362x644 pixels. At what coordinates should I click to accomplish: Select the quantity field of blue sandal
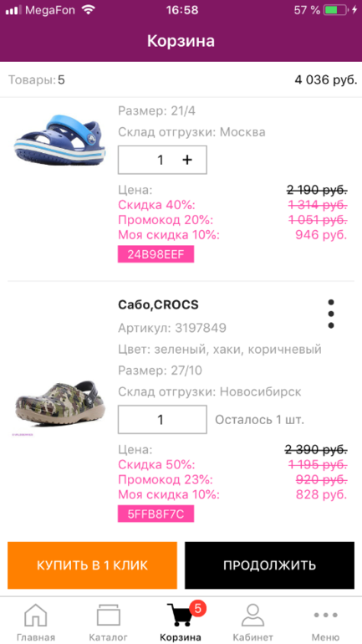pyautogui.click(x=162, y=160)
